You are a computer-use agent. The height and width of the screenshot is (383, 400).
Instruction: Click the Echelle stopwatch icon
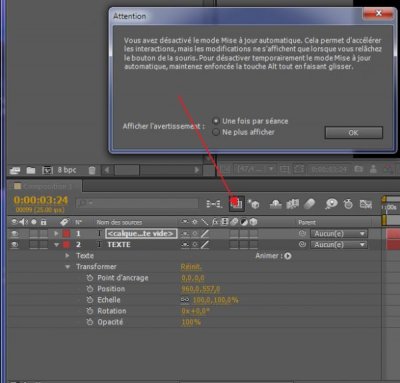90,300
